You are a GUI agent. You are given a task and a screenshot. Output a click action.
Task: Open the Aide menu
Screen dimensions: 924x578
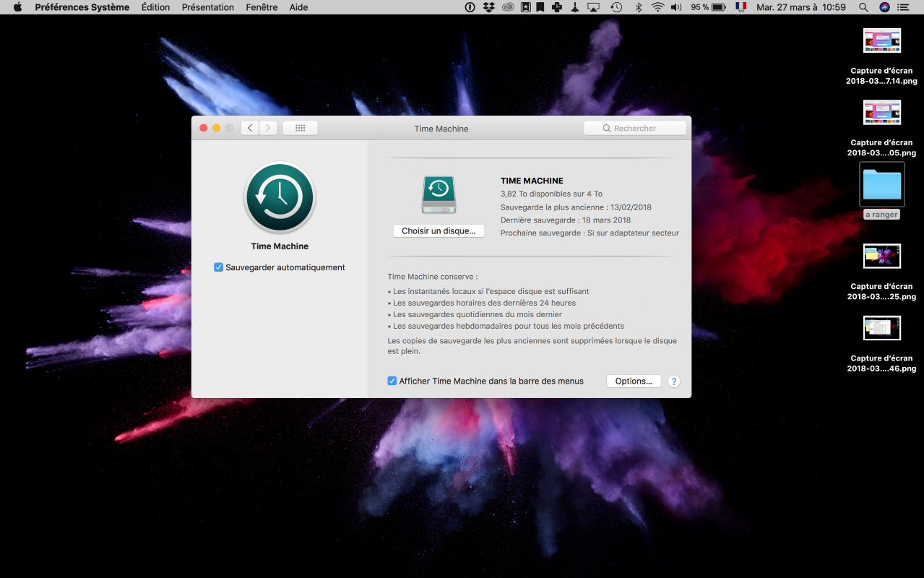tap(298, 7)
